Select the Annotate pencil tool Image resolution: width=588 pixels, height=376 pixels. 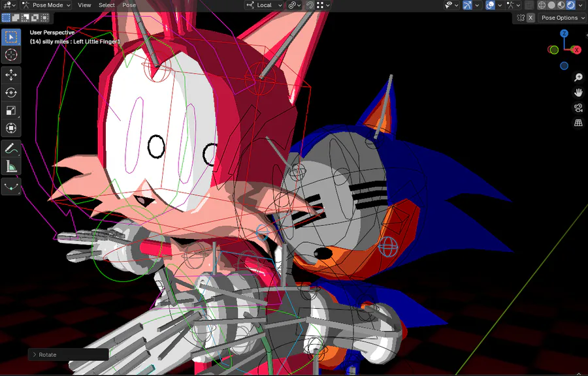pos(11,148)
